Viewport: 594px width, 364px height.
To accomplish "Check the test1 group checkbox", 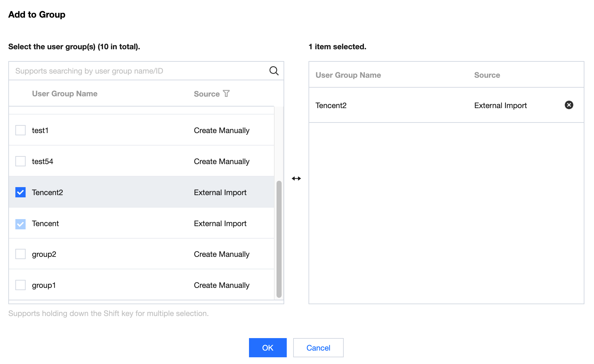I will pos(20,130).
